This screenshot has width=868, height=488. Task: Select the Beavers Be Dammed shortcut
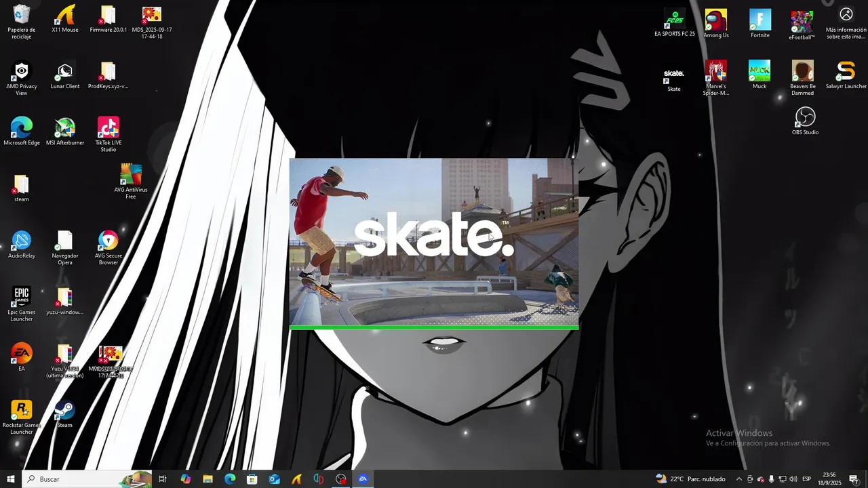tap(803, 78)
